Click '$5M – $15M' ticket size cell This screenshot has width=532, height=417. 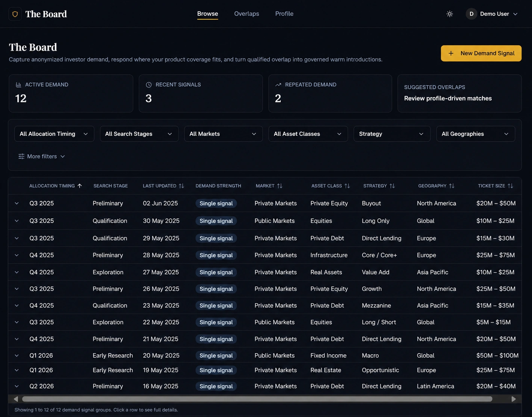pos(494,322)
